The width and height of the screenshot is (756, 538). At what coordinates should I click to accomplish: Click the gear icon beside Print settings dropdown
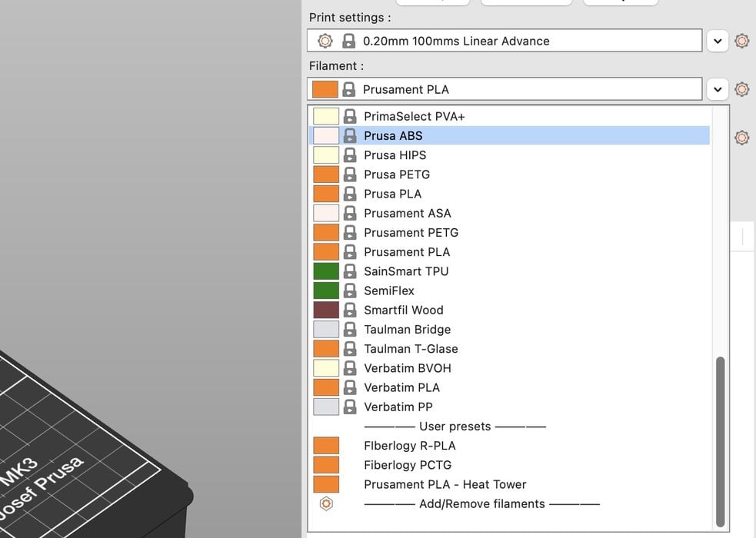pos(741,41)
